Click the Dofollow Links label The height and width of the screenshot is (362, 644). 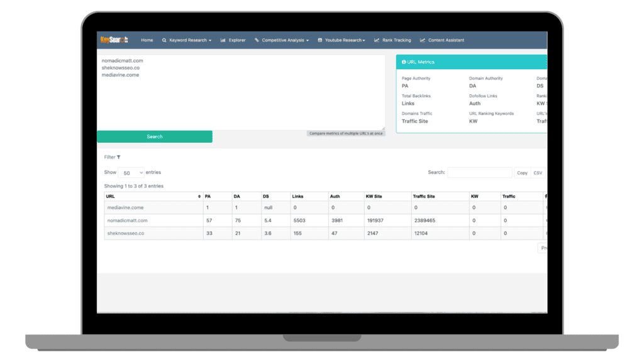click(483, 96)
